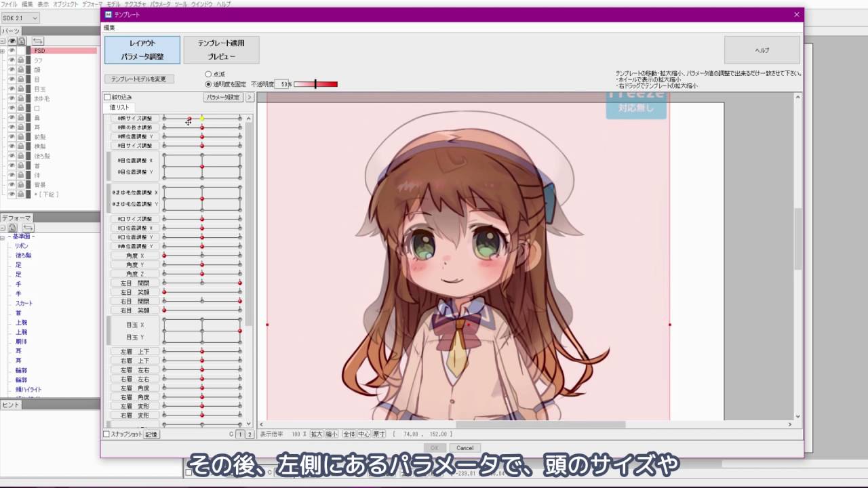Image resolution: width=868 pixels, height=488 pixels.
Task: Click the 原寸 view button
Action: coord(379,434)
